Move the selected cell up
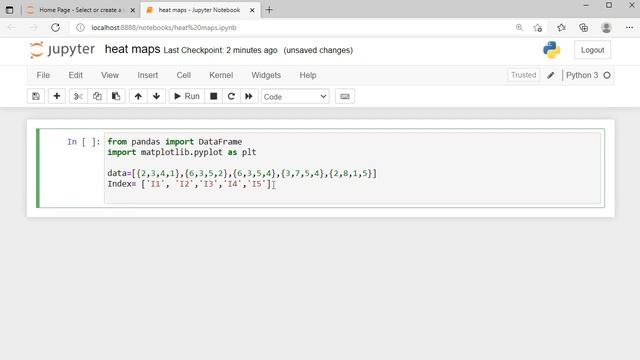 138,96
